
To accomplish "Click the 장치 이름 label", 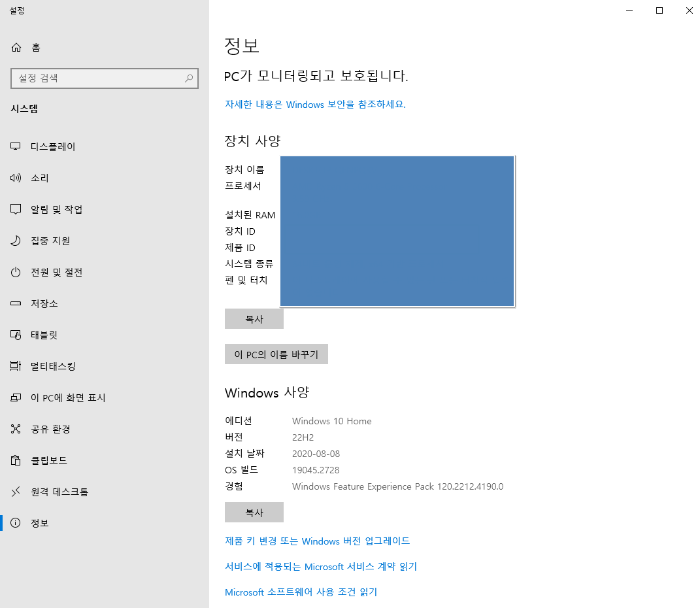I will (x=244, y=169).
